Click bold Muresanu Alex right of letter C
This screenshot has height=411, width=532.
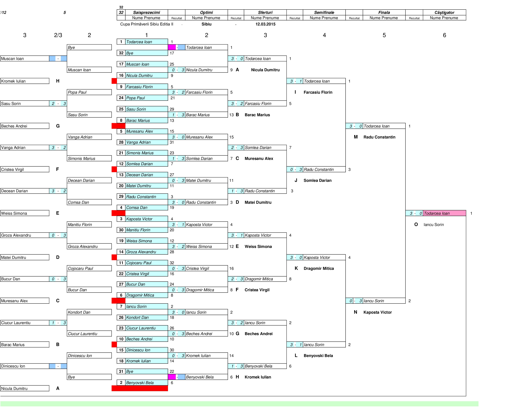(x=259, y=158)
